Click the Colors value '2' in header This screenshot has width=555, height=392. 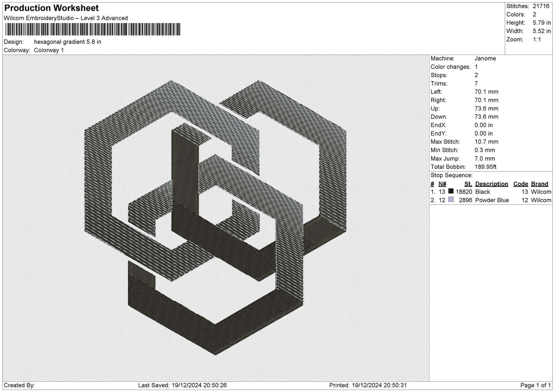(x=534, y=14)
